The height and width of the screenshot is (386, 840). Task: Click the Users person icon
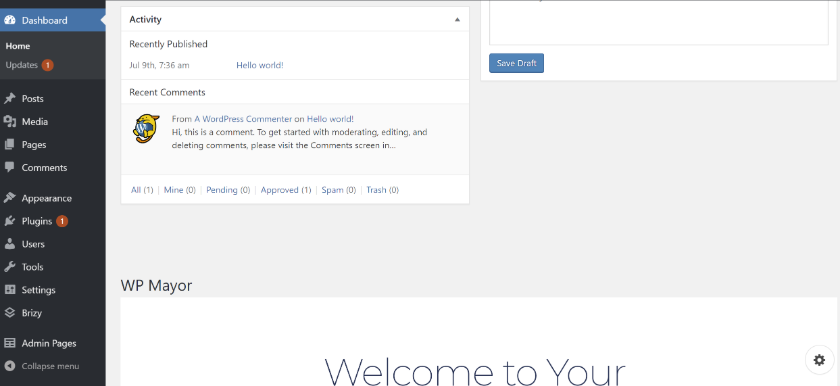coord(10,244)
